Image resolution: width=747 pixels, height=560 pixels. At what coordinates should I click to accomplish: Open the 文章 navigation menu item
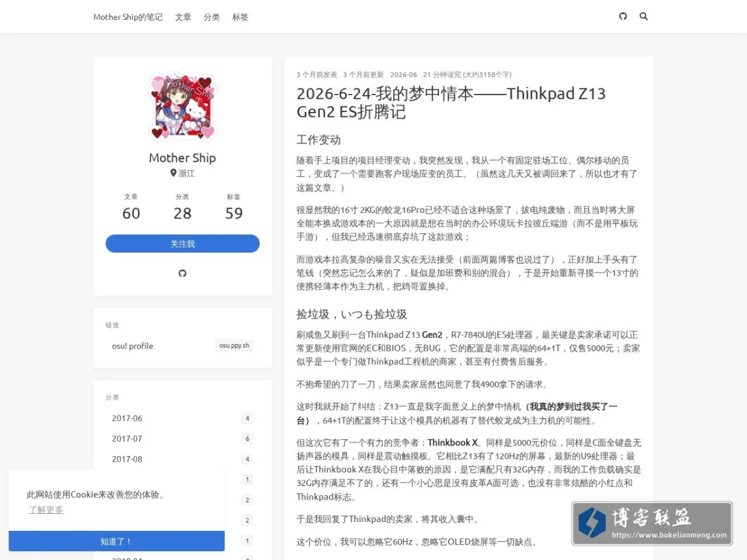tap(183, 17)
